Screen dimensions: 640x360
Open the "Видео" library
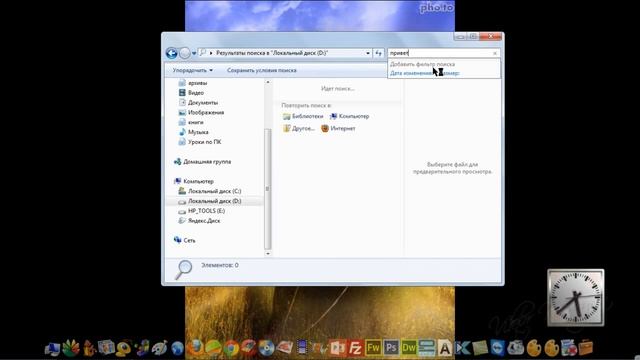tap(191, 93)
